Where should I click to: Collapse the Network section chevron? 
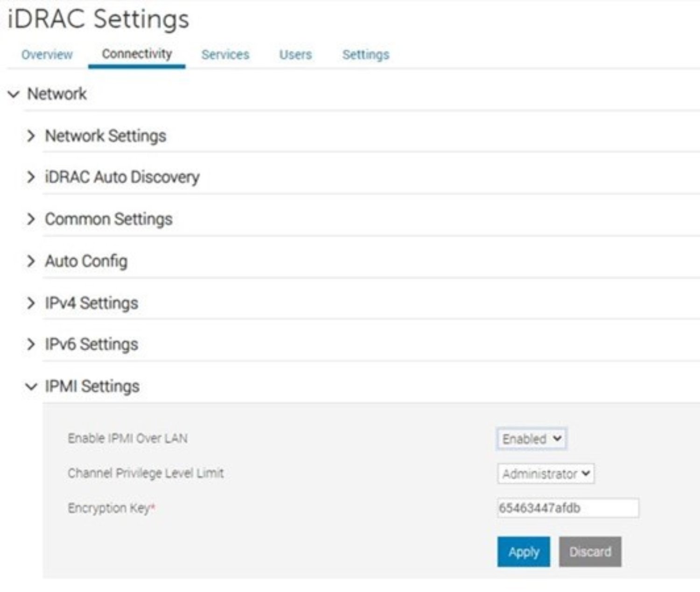coord(14,94)
